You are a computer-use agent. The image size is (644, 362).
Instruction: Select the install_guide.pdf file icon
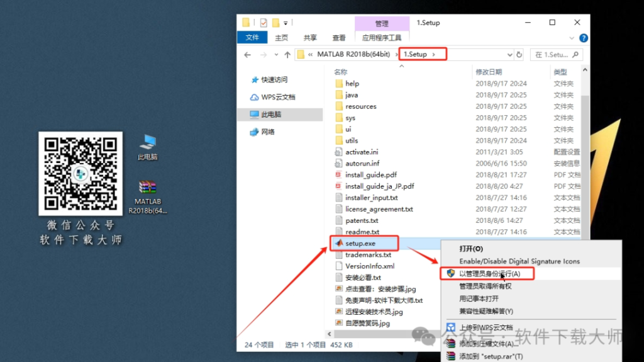(x=339, y=175)
